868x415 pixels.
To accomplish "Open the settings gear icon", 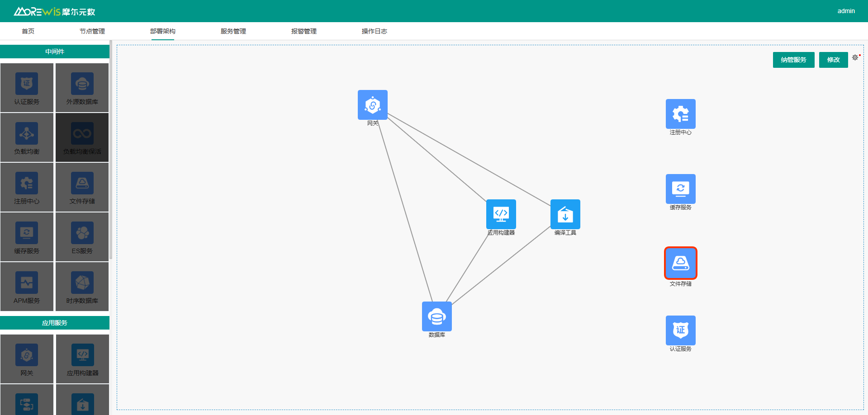I will [855, 57].
